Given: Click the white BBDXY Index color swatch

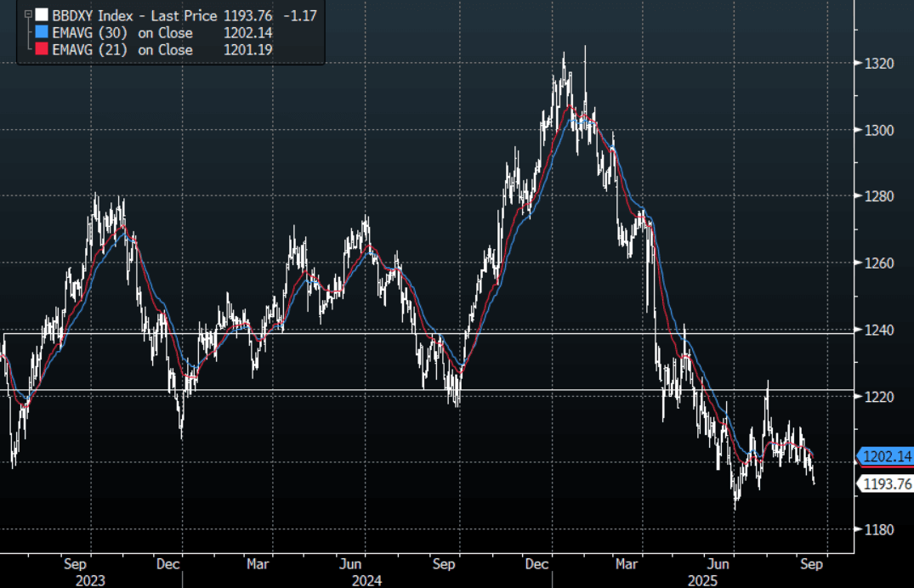Looking at the screenshot, I should tap(42, 15).
